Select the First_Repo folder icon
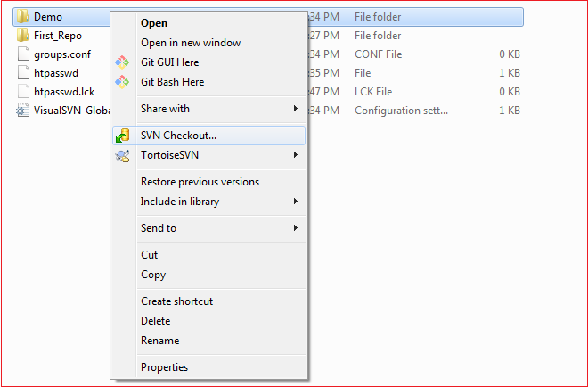Image resolution: width=588 pixels, height=387 pixels. pos(22,36)
